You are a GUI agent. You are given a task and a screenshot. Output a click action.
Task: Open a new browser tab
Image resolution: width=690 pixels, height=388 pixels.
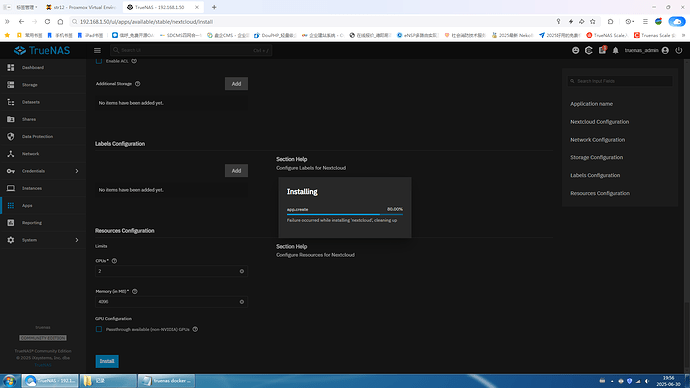[214, 7]
